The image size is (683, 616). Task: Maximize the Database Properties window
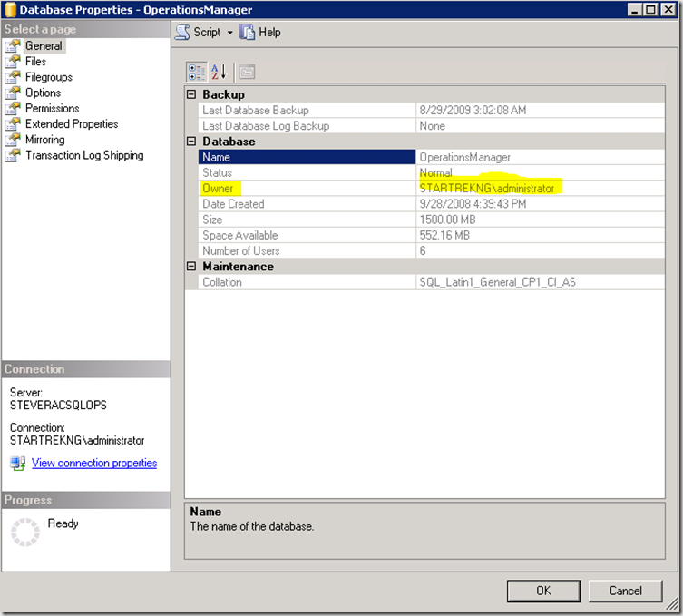650,9
